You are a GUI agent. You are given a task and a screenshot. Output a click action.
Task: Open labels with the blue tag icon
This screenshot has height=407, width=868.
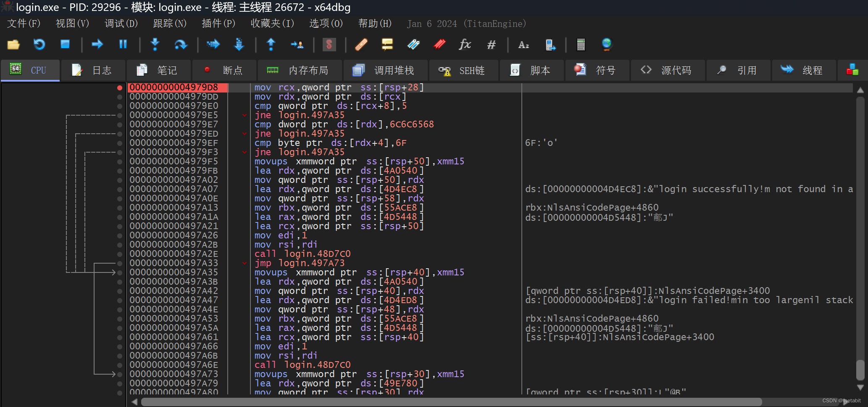(x=413, y=44)
